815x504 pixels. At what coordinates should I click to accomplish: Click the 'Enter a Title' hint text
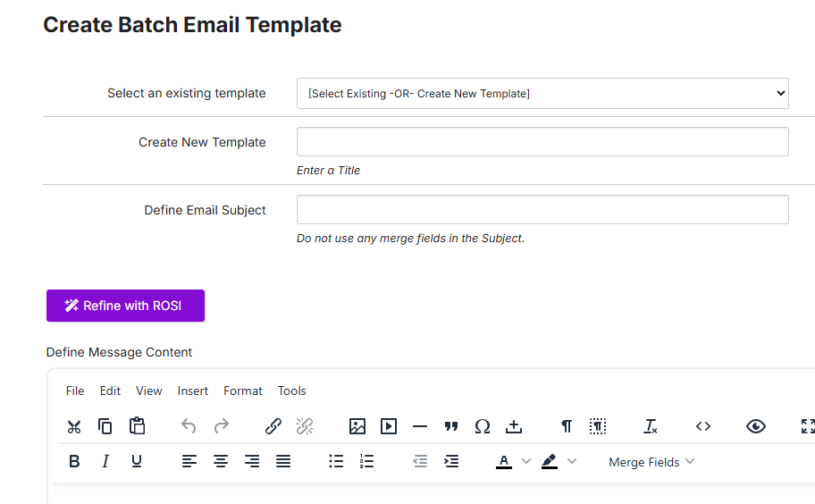tap(328, 171)
